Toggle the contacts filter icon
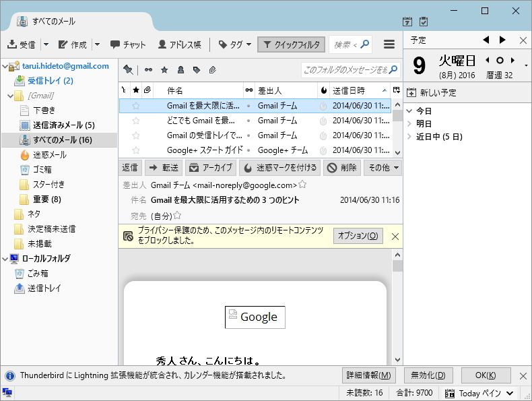532x401 pixels. (x=180, y=70)
